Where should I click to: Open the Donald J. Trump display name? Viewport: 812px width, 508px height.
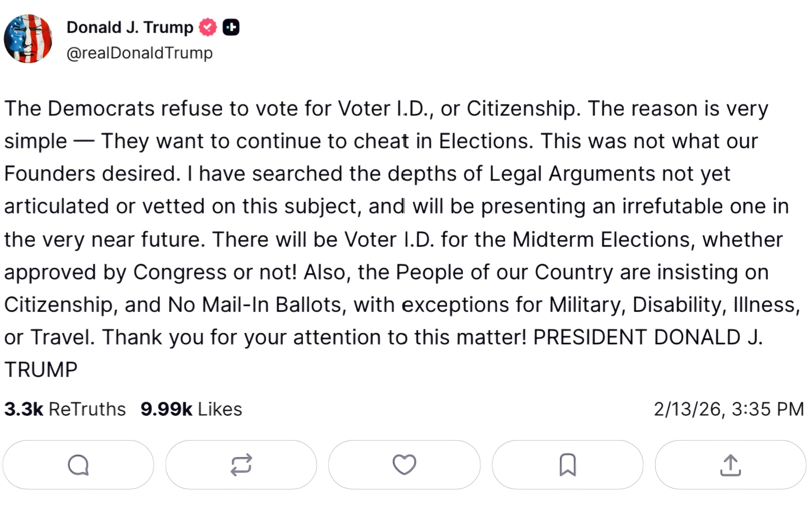[x=130, y=28]
